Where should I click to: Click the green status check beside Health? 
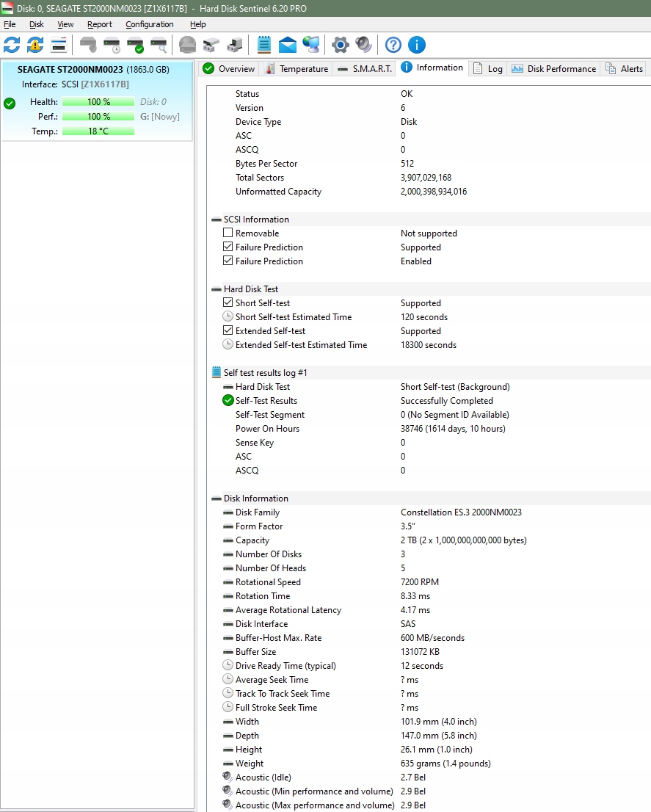(10, 103)
